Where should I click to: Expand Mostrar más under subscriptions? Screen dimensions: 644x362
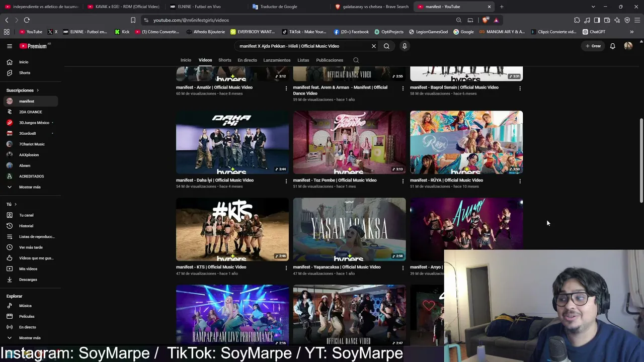pos(30,187)
